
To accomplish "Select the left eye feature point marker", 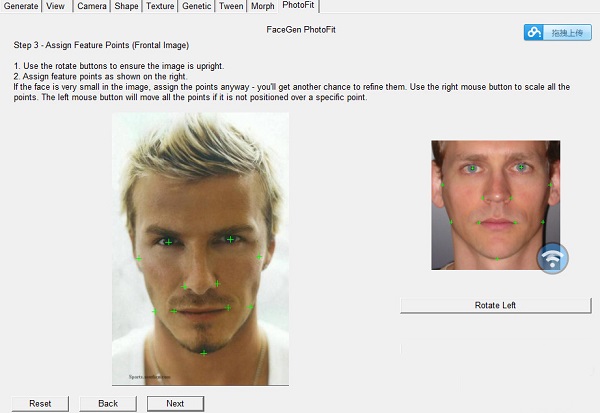I will point(168,242).
